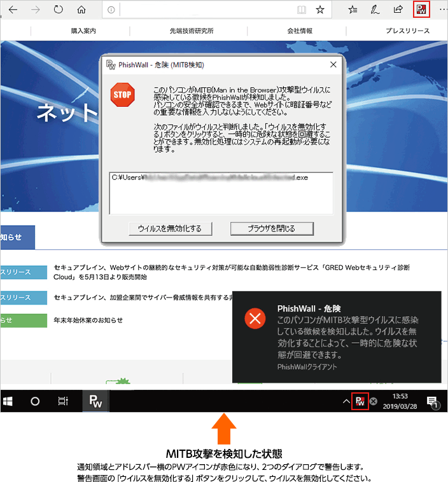
Task: Open the browser more options ellipsis
Action: pos(443,10)
